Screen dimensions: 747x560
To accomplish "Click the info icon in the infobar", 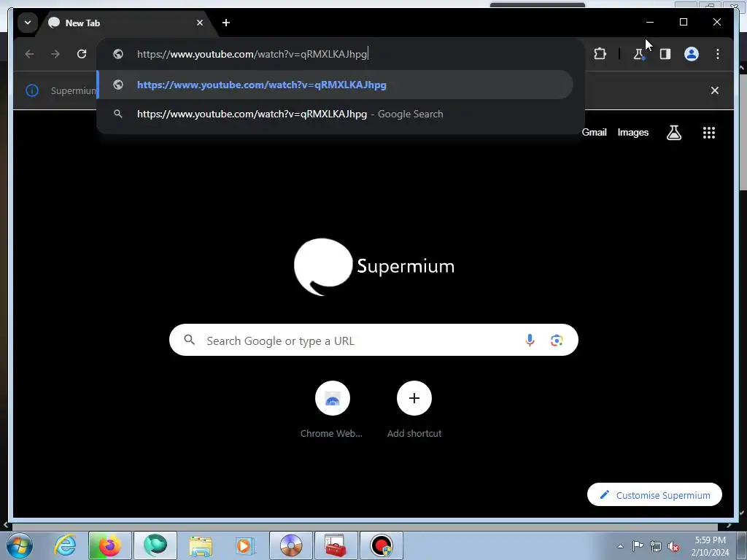I will 32,90.
